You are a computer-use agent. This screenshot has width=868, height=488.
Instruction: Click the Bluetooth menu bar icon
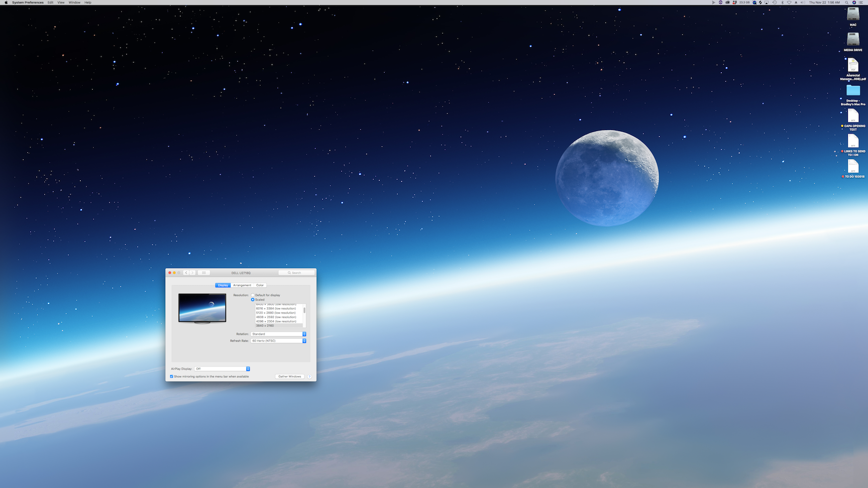click(x=782, y=3)
